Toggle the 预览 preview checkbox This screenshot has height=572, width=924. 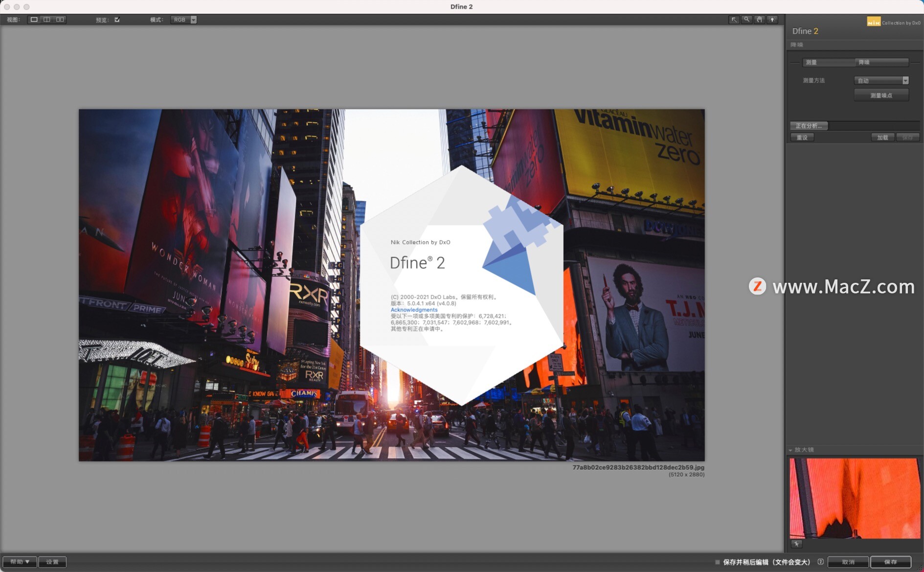[117, 20]
